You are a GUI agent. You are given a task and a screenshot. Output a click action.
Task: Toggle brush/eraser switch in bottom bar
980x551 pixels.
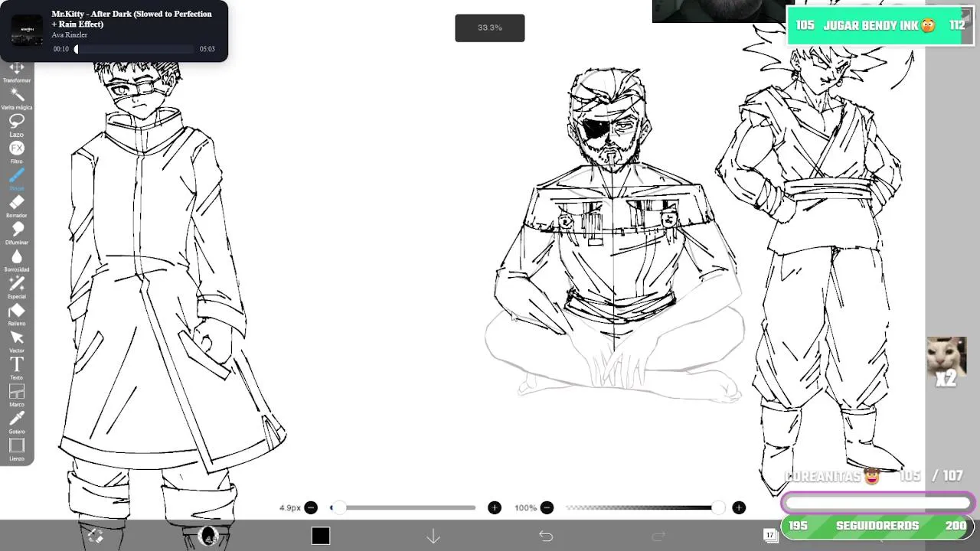click(x=95, y=536)
